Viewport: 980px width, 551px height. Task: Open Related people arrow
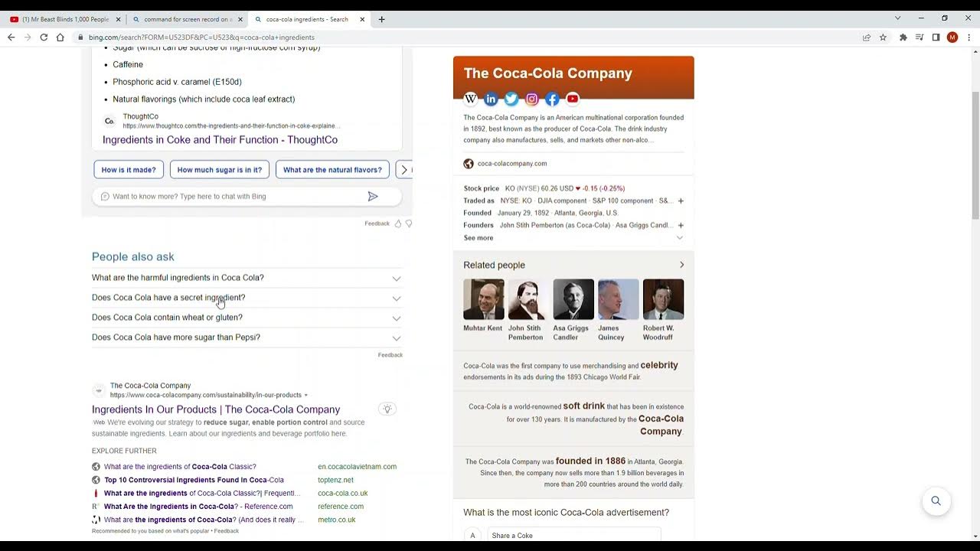point(681,265)
